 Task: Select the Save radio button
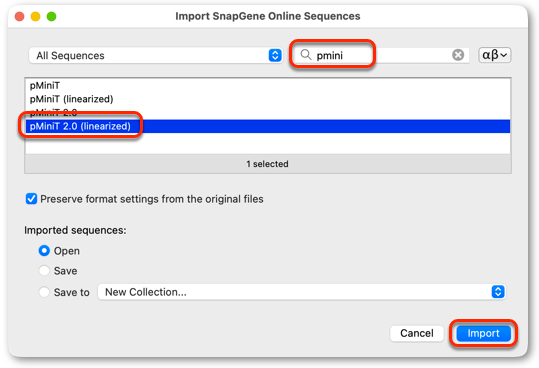click(x=44, y=271)
